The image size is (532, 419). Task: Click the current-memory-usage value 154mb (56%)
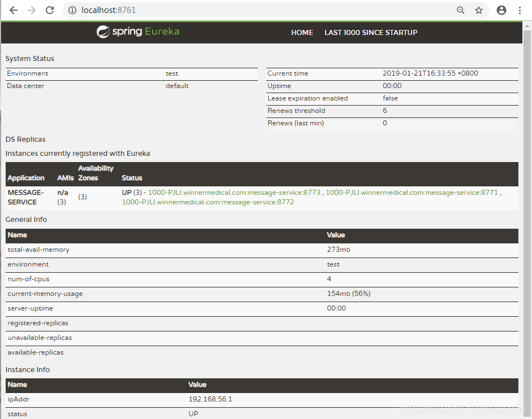click(x=349, y=294)
